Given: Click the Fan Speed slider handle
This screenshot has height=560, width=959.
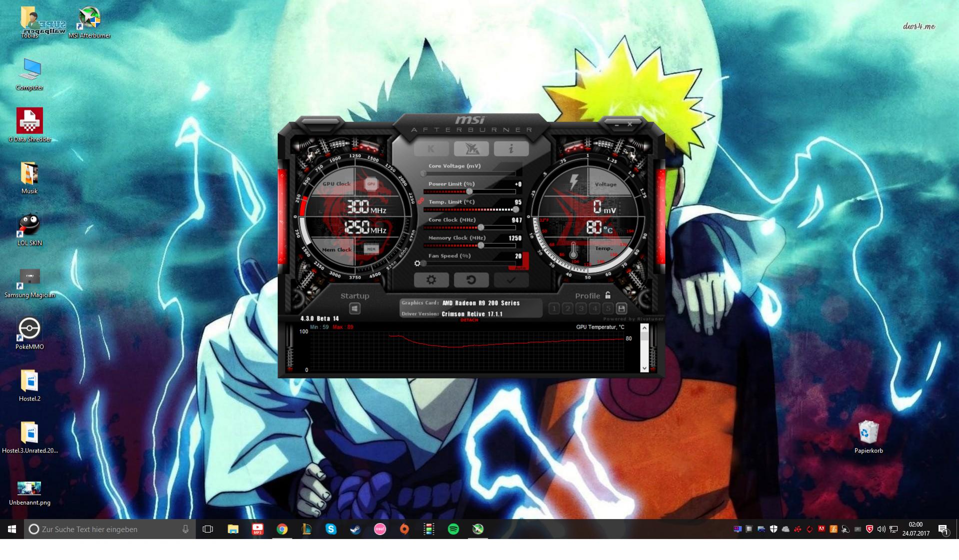Looking at the screenshot, I should click(x=424, y=263).
